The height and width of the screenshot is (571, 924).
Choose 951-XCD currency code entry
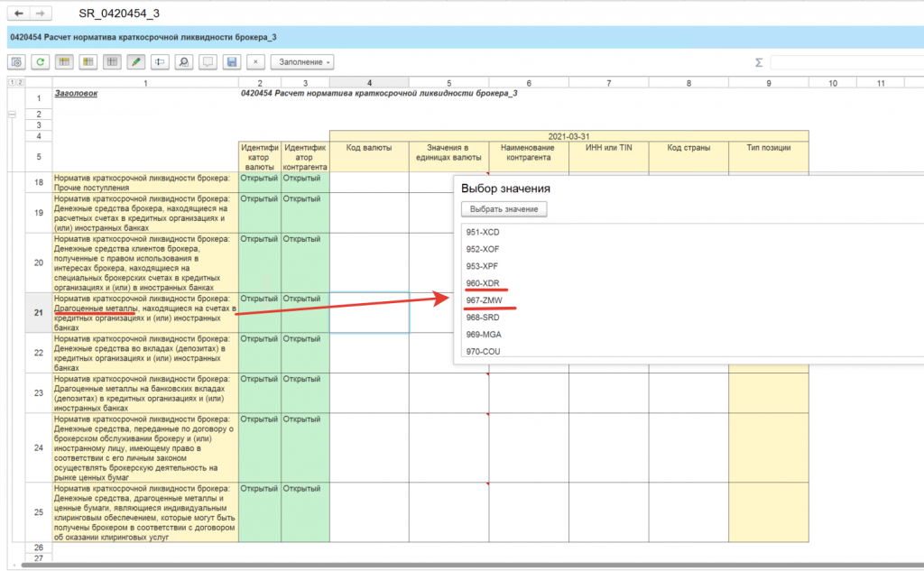click(x=484, y=231)
